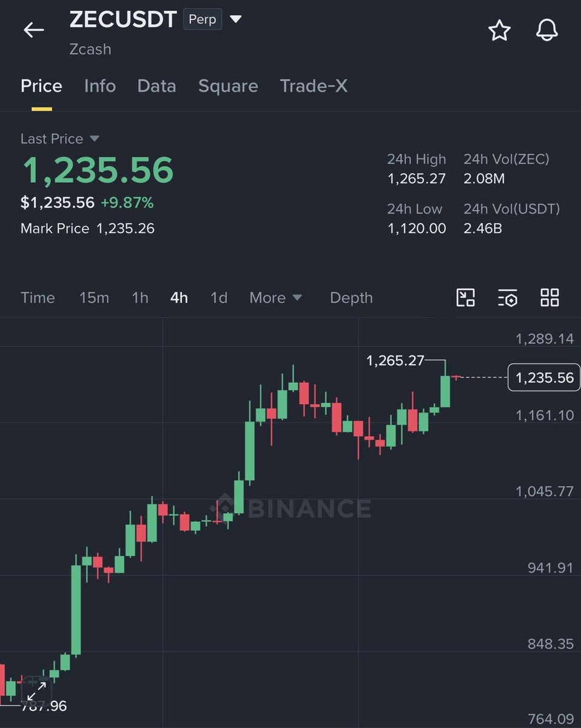Screen dimensions: 581x728
Task: Tap the +9.87% change value
Action: pyautogui.click(x=127, y=203)
